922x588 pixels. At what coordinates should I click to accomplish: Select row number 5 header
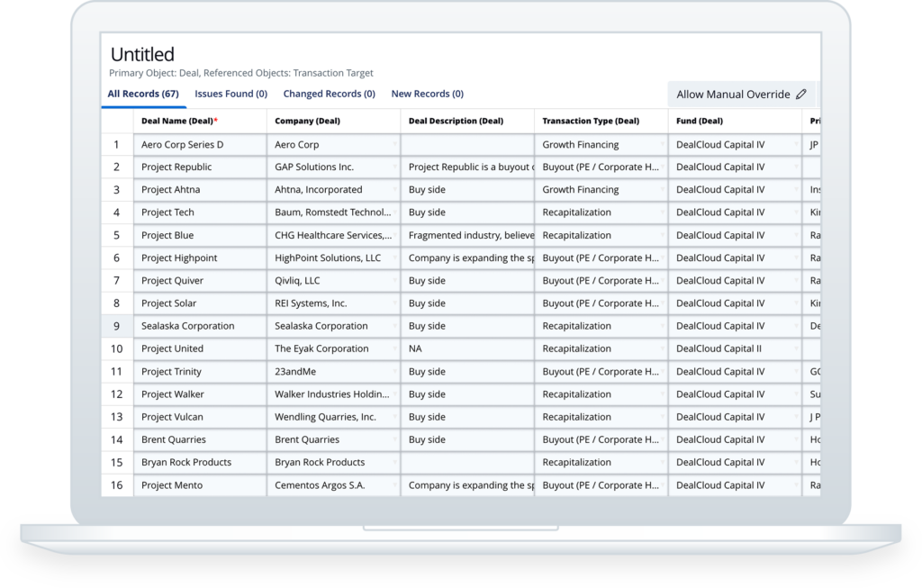coord(117,235)
